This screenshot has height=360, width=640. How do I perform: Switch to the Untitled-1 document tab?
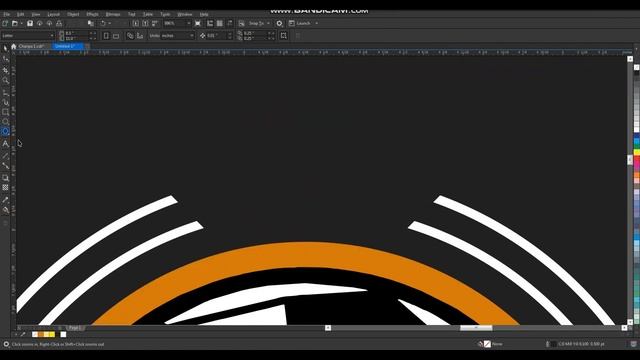click(67, 46)
